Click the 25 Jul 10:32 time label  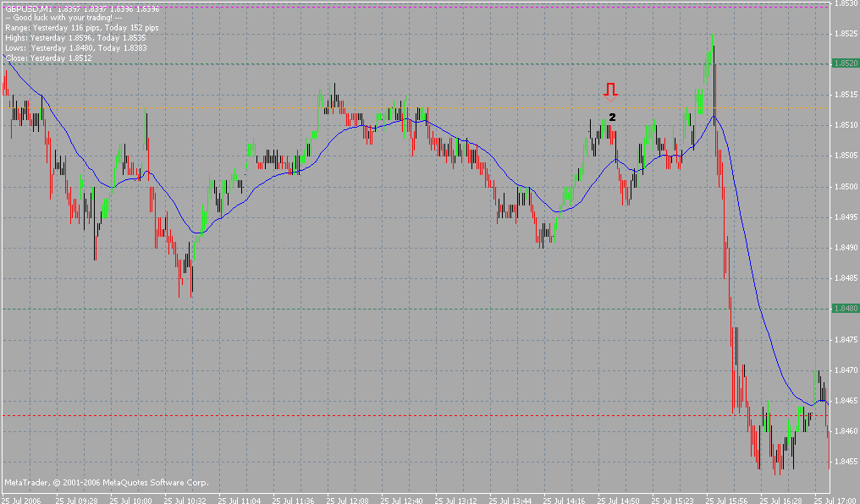point(185,500)
